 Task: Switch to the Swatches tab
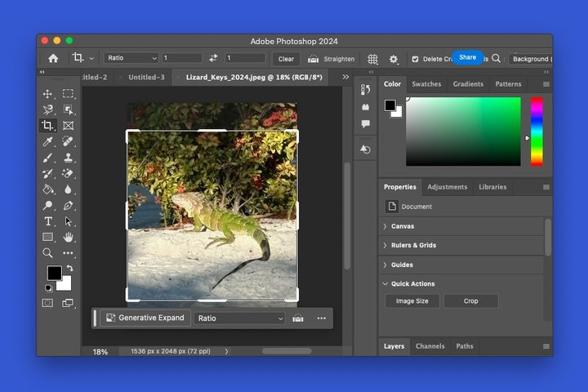point(426,84)
